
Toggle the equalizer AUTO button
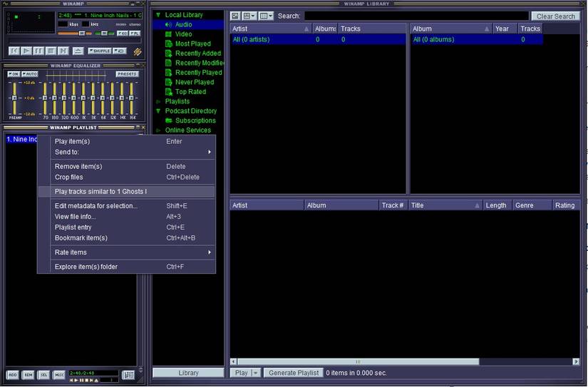30,74
